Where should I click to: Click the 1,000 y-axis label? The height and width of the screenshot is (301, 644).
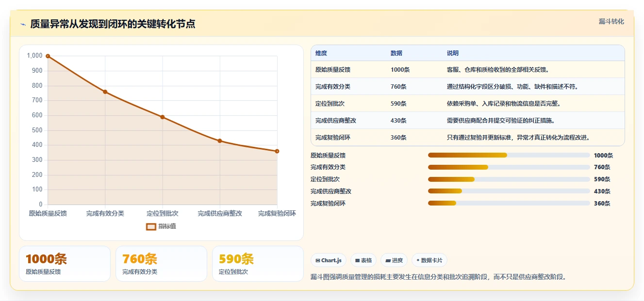coord(34,56)
